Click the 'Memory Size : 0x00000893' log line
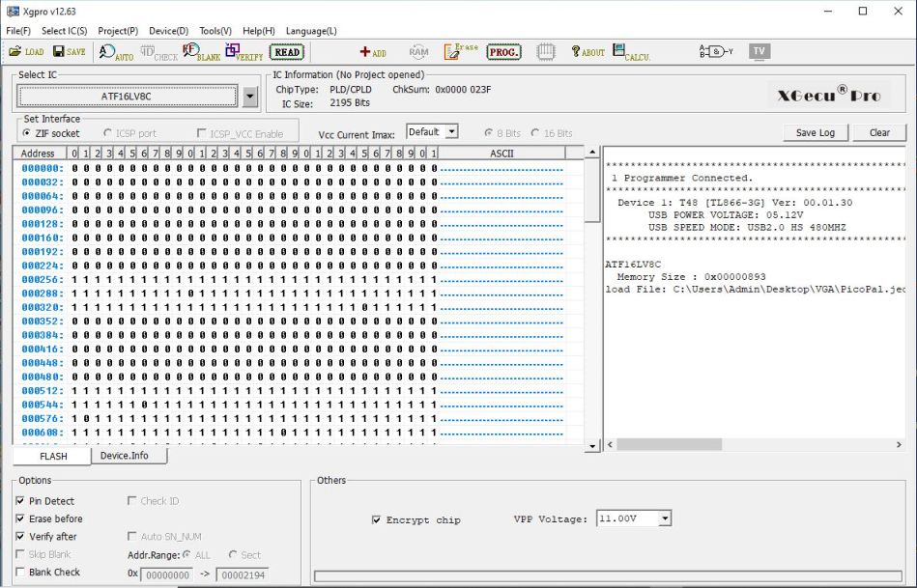 pyautogui.click(x=691, y=277)
